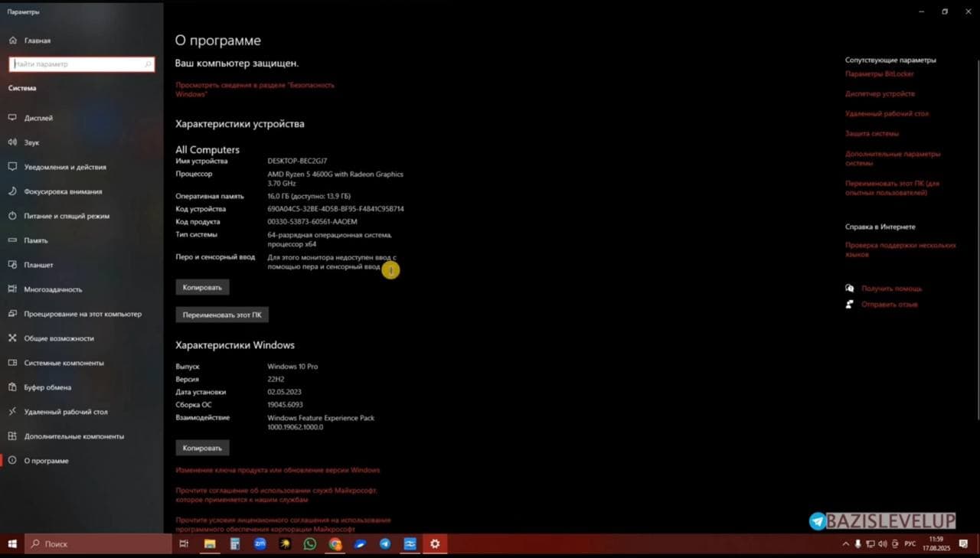Open the Windows Start menu
This screenshot has width=980, height=558.
pyautogui.click(x=12, y=543)
